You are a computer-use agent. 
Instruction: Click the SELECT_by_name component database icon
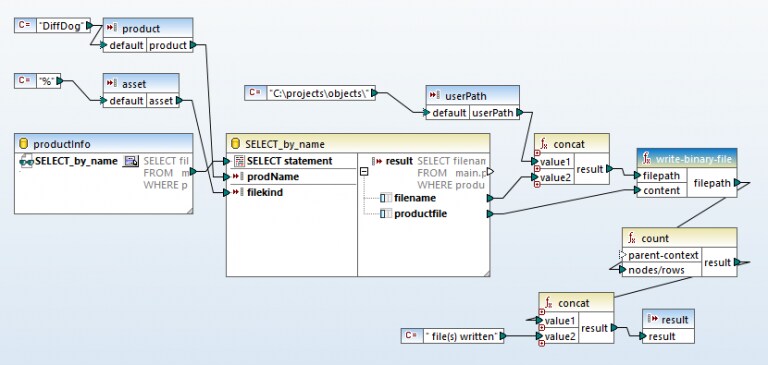click(235, 144)
